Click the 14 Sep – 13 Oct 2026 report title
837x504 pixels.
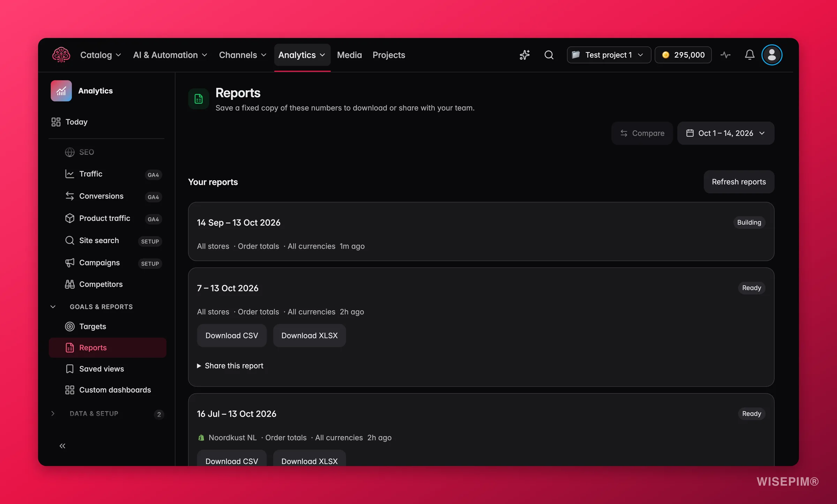239,223
